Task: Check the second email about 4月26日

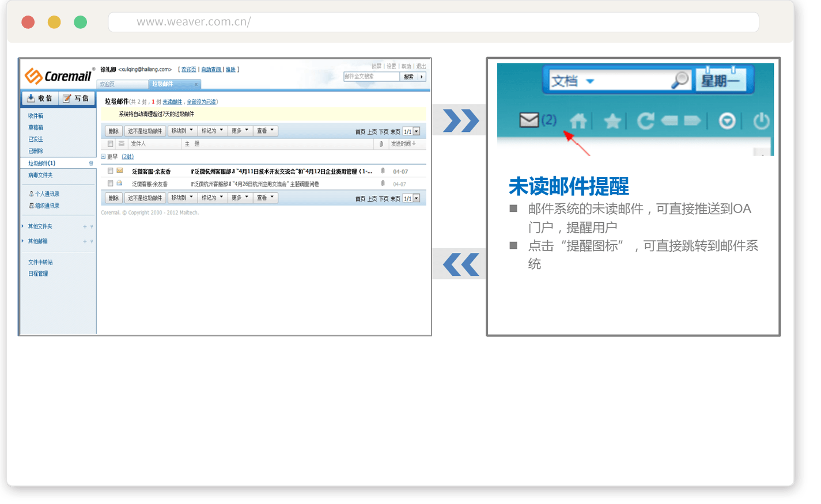Action: tap(110, 184)
